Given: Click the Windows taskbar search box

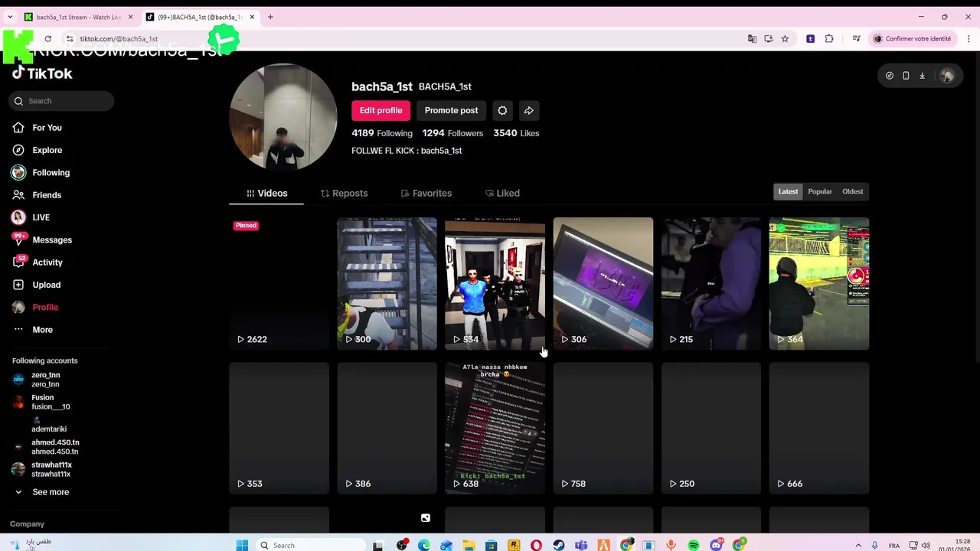Looking at the screenshot, I should click(312, 545).
